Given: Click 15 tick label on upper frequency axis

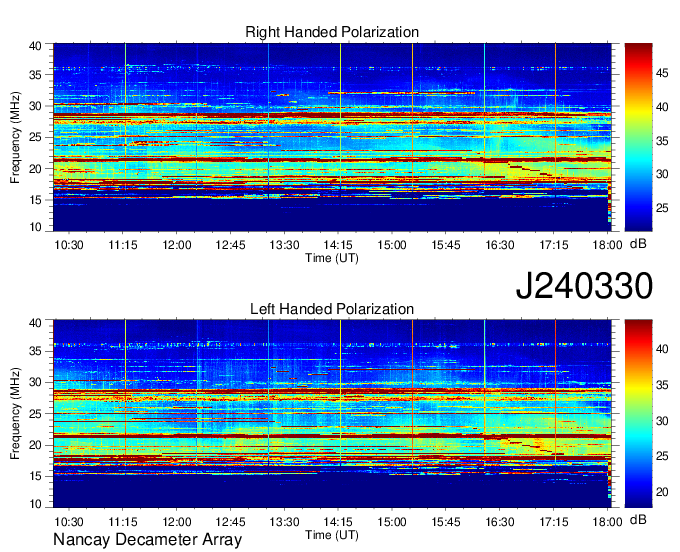Looking at the screenshot, I should click(x=36, y=200).
